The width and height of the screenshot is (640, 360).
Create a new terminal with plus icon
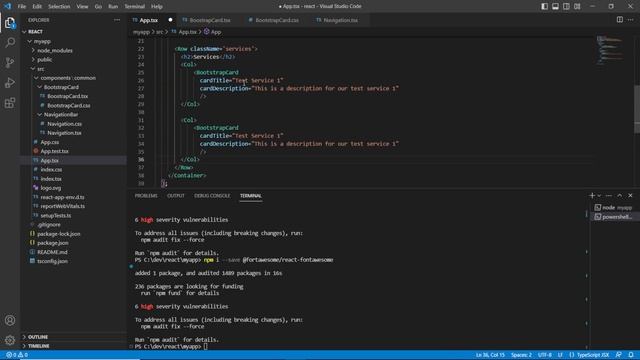click(x=592, y=196)
